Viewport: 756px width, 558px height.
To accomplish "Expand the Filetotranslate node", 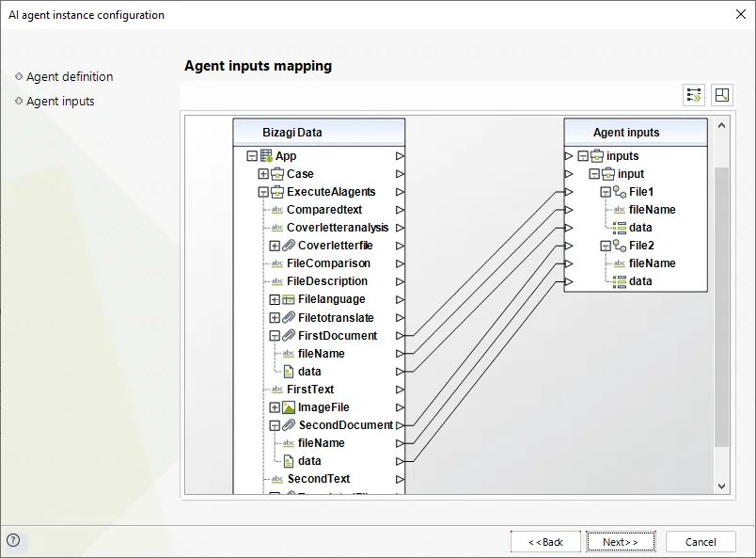I will click(275, 318).
